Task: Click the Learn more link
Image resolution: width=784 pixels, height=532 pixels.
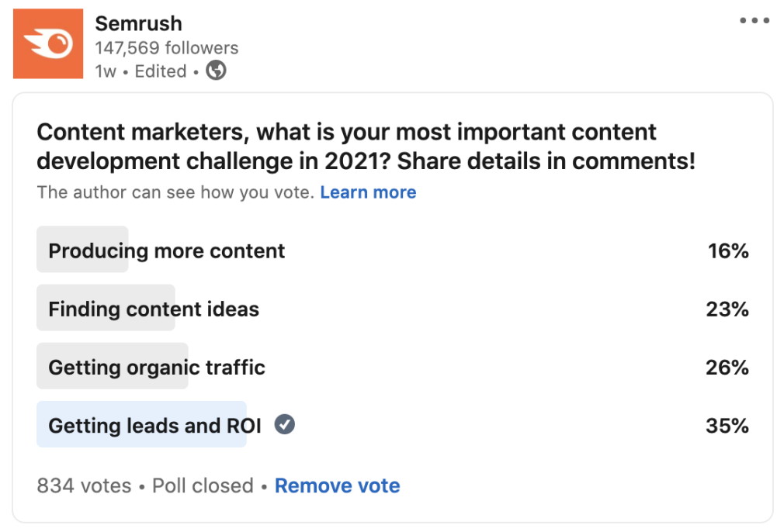Action: coord(368,192)
